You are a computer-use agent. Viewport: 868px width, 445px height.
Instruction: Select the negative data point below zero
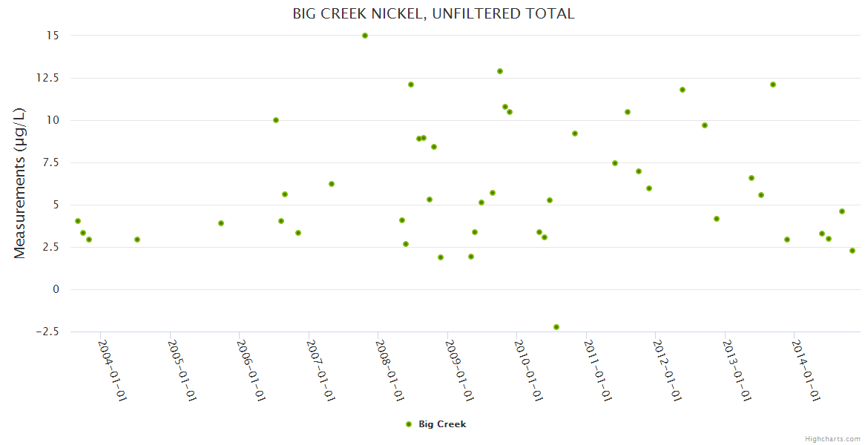click(556, 327)
